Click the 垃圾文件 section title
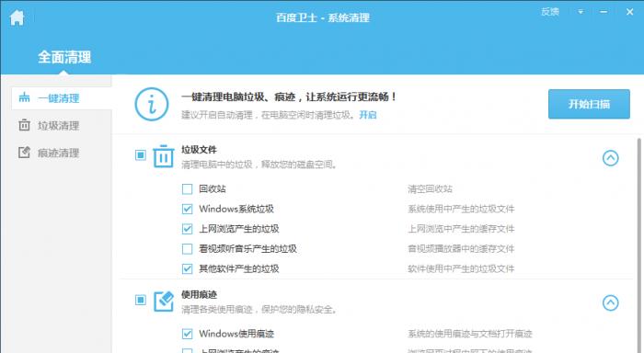This screenshot has height=353, width=644. (x=200, y=150)
